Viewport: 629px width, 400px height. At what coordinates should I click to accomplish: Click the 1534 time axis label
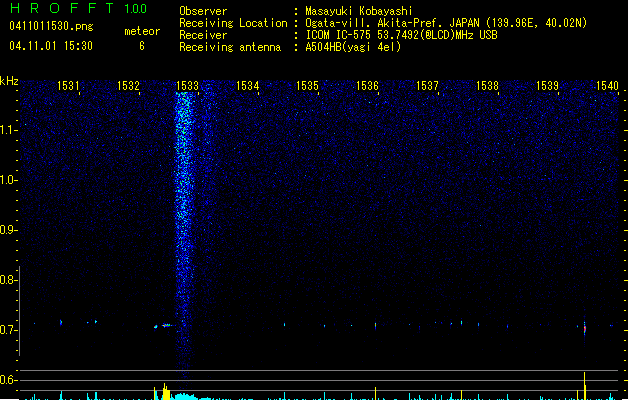point(248,85)
